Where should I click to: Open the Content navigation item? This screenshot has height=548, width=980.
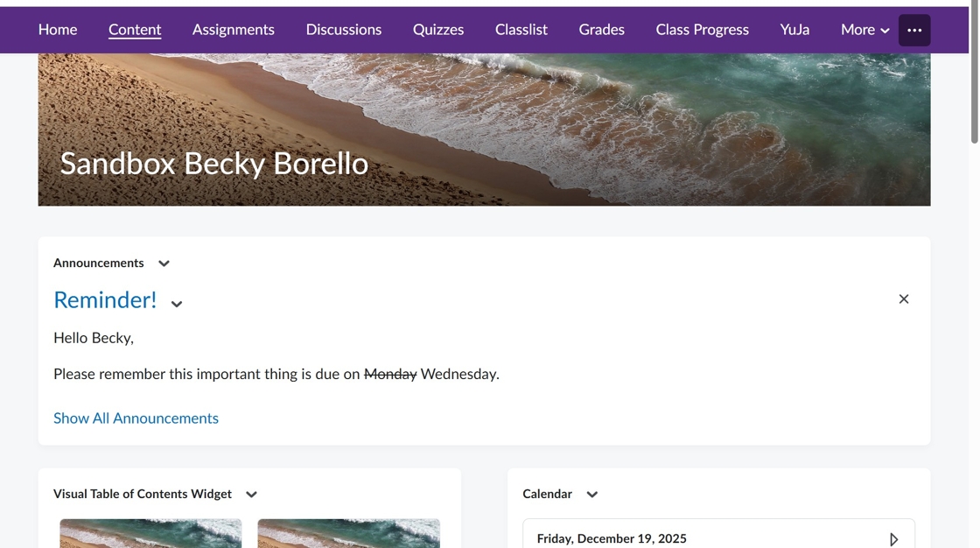(x=135, y=30)
